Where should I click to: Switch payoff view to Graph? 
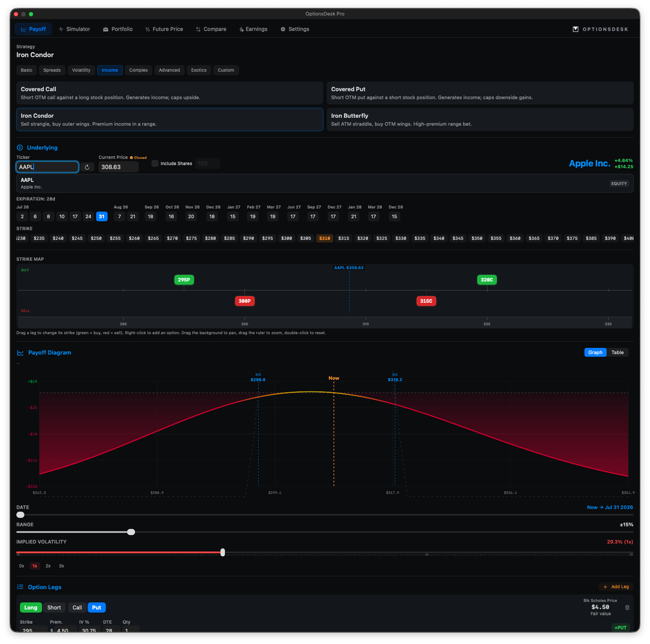coord(595,352)
